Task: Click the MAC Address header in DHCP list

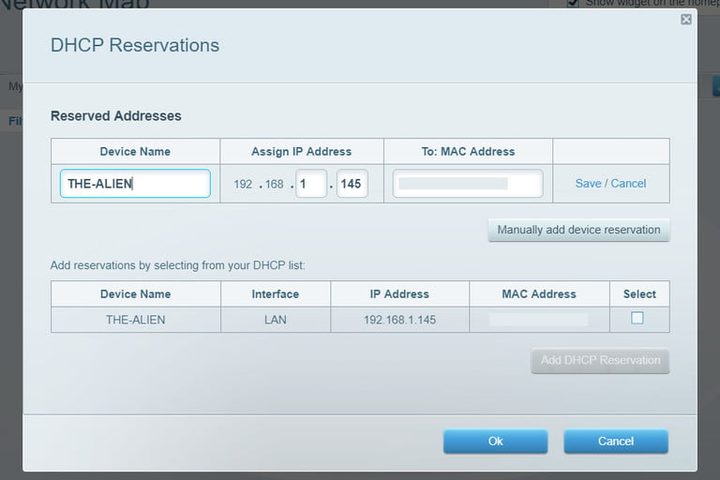Action: 539,294
